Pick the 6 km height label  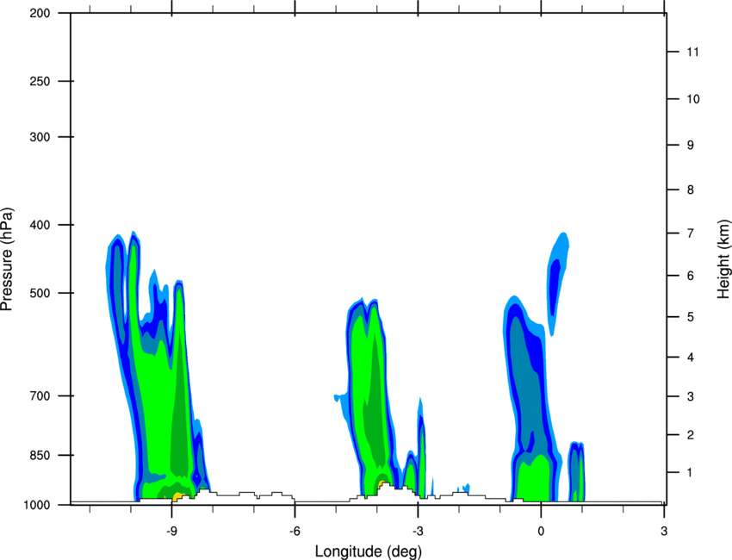tap(690, 276)
